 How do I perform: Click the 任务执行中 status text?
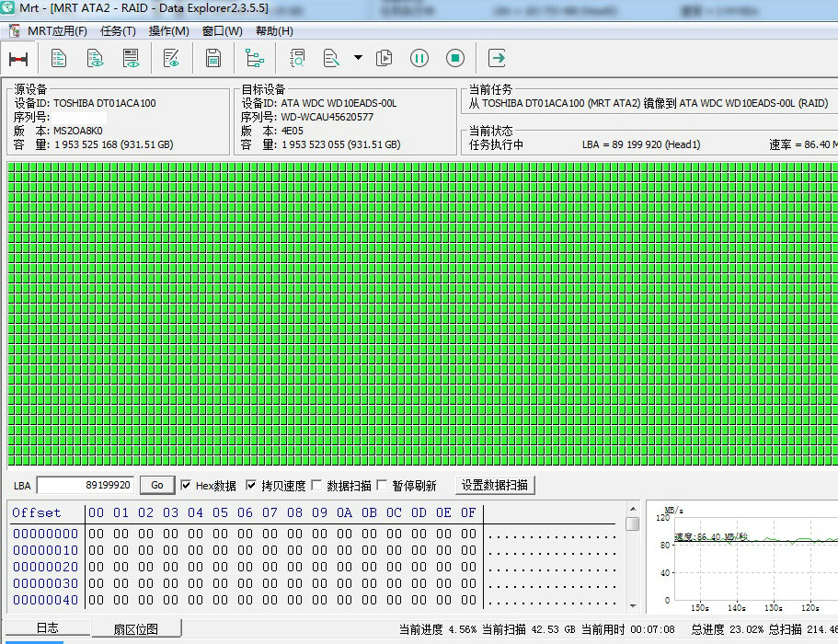[496, 144]
